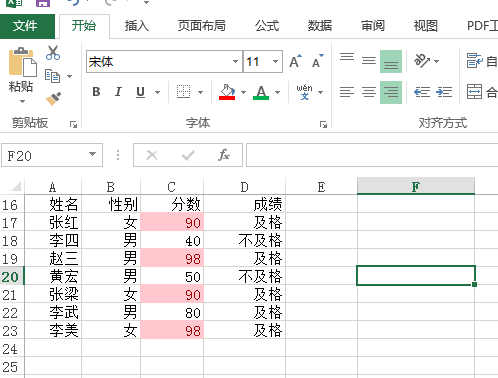Select middle vertical align icon
This screenshot has width=498, height=378.
(x=369, y=61)
